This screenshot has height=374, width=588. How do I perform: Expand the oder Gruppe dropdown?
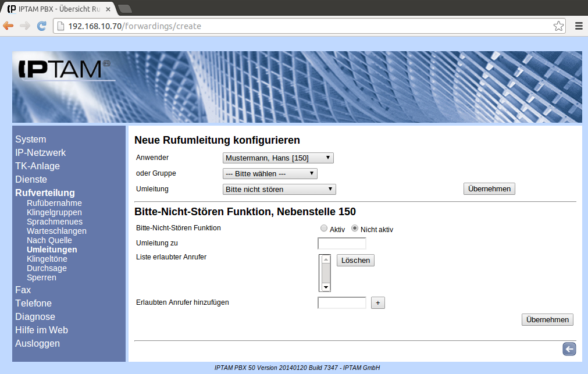click(x=270, y=173)
